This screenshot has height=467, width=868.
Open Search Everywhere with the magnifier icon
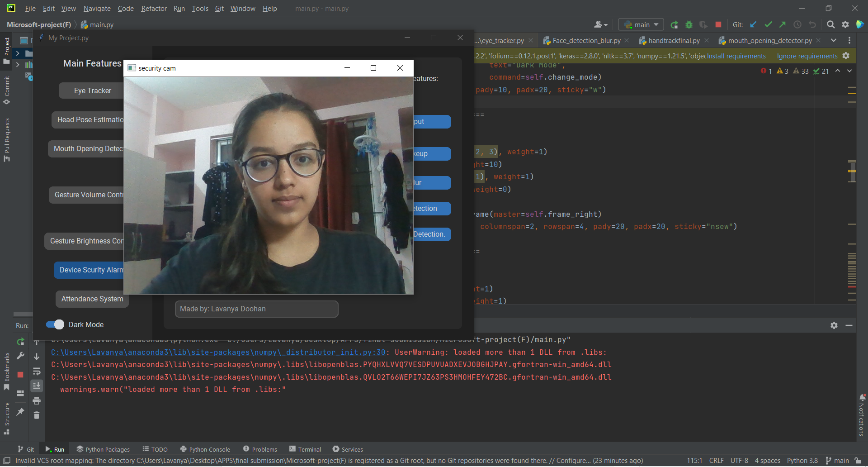[831, 24]
